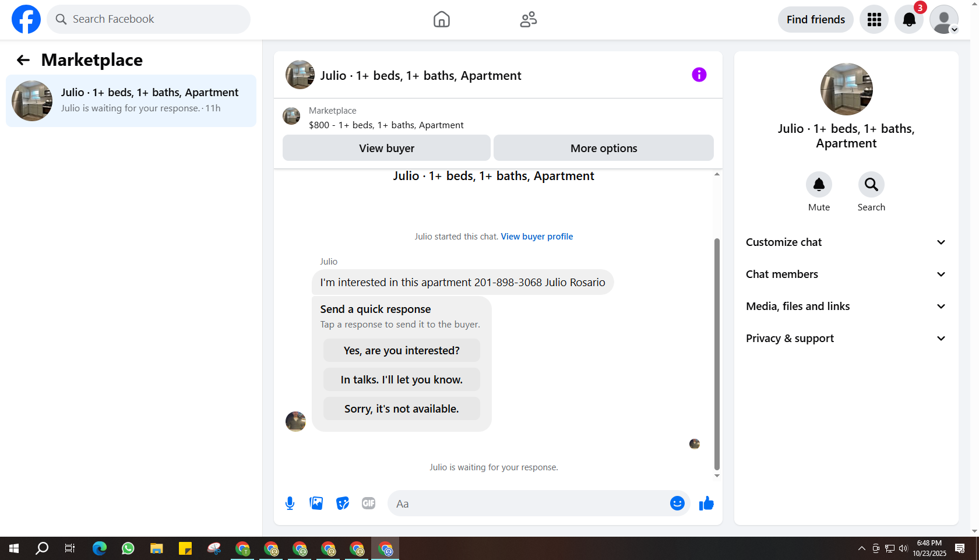
Task: Open the account profile avatar menu
Action: point(944,19)
